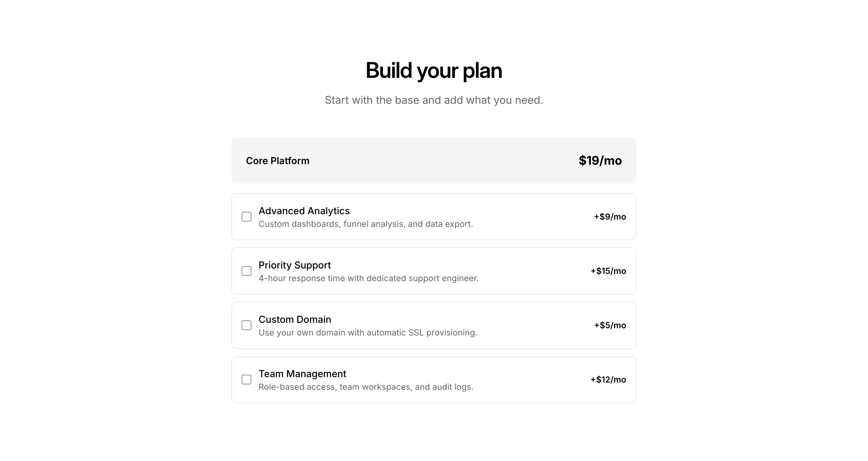Viewport: 868px width, 461px height.
Task: Click the +$12/mo price label
Action: click(x=608, y=379)
